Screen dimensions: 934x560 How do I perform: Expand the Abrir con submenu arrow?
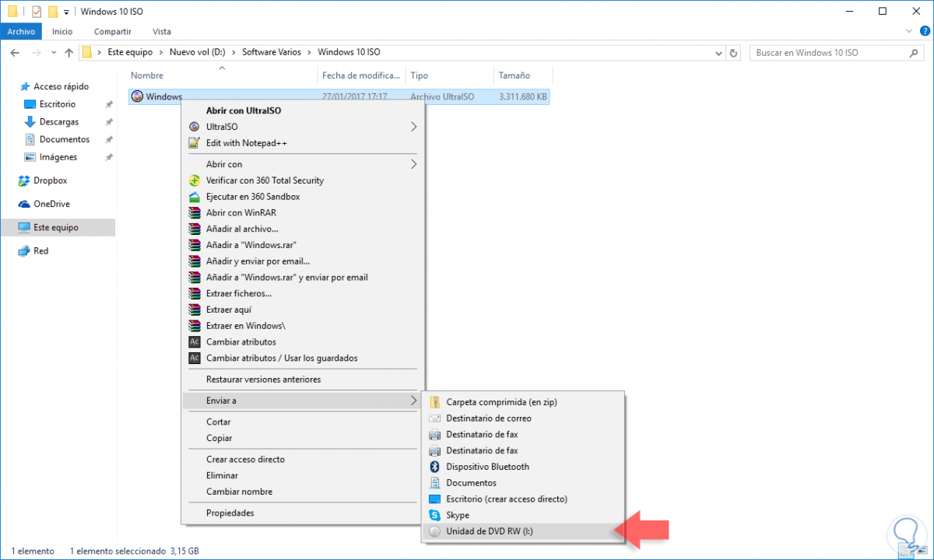click(x=413, y=164)
